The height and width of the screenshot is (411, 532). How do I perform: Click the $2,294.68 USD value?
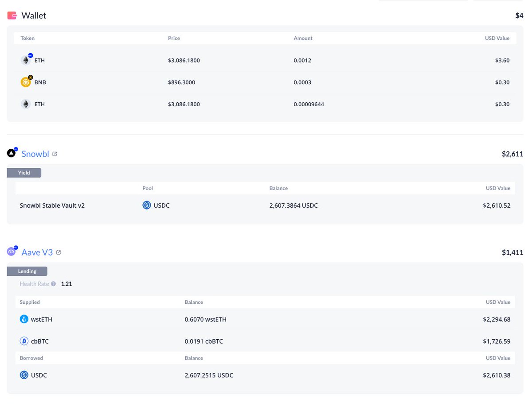tap(497, 319)
